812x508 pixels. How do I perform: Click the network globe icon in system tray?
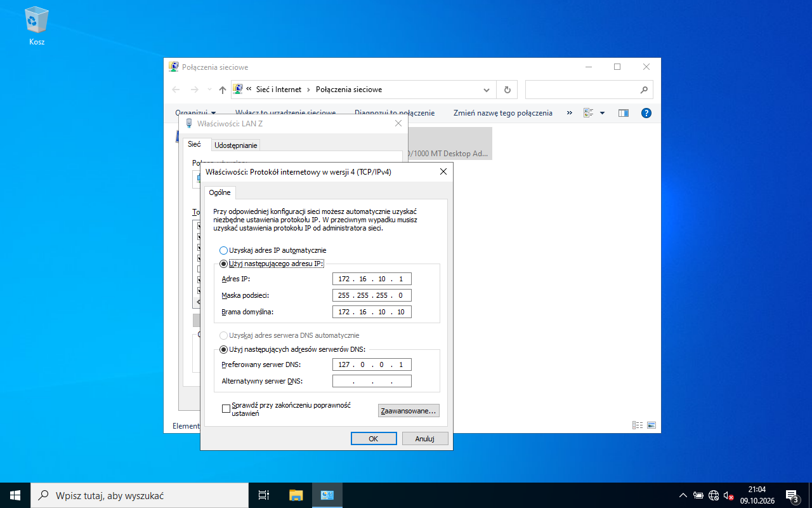tap(714, 495)
